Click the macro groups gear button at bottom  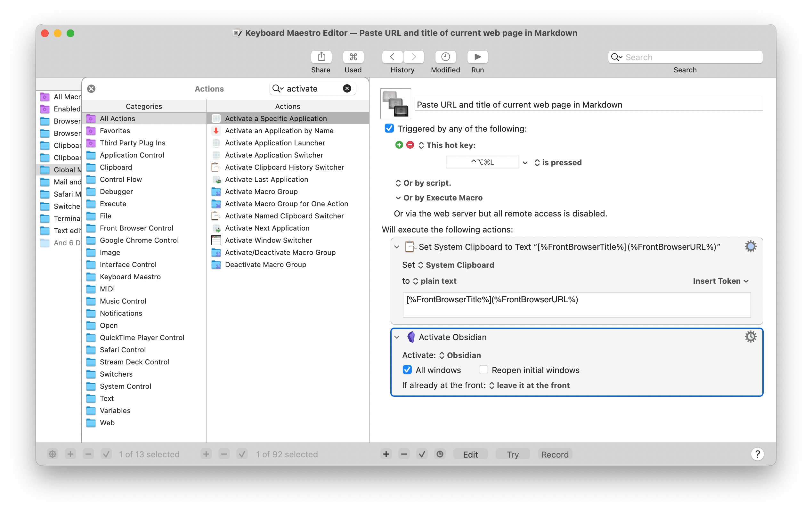[52, 454]
